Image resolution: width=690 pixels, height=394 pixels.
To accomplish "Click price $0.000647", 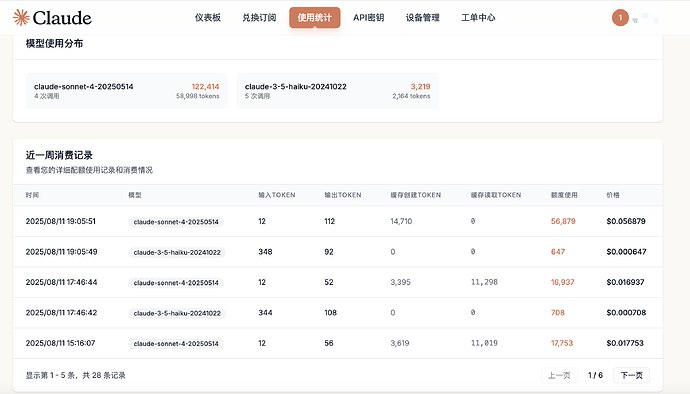I will 626,252.
